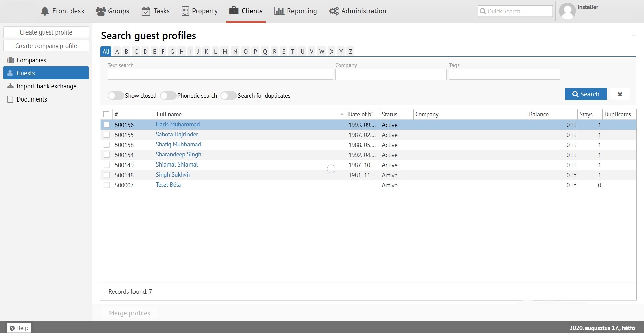Enable the Show closed toggle

[x=116, y=96]
